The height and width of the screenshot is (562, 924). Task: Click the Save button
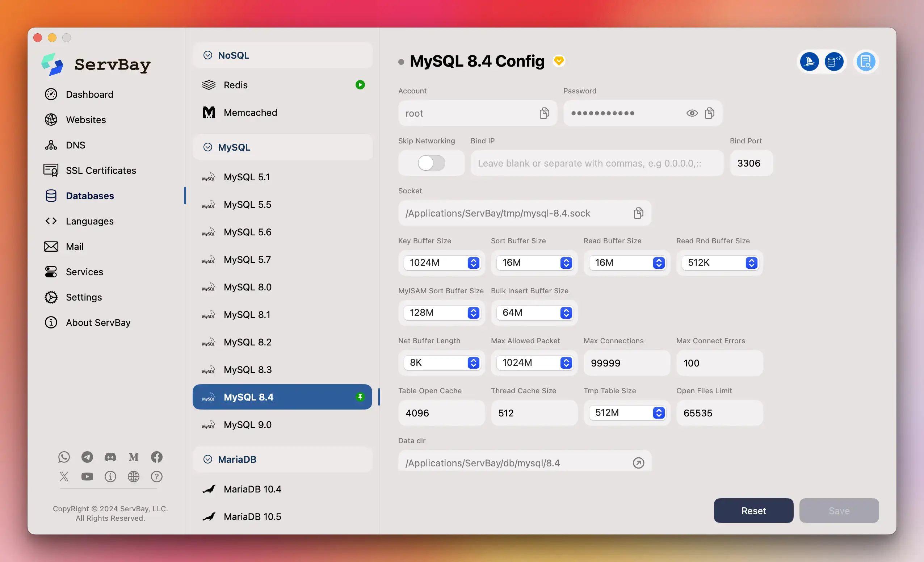pos(839,511)
